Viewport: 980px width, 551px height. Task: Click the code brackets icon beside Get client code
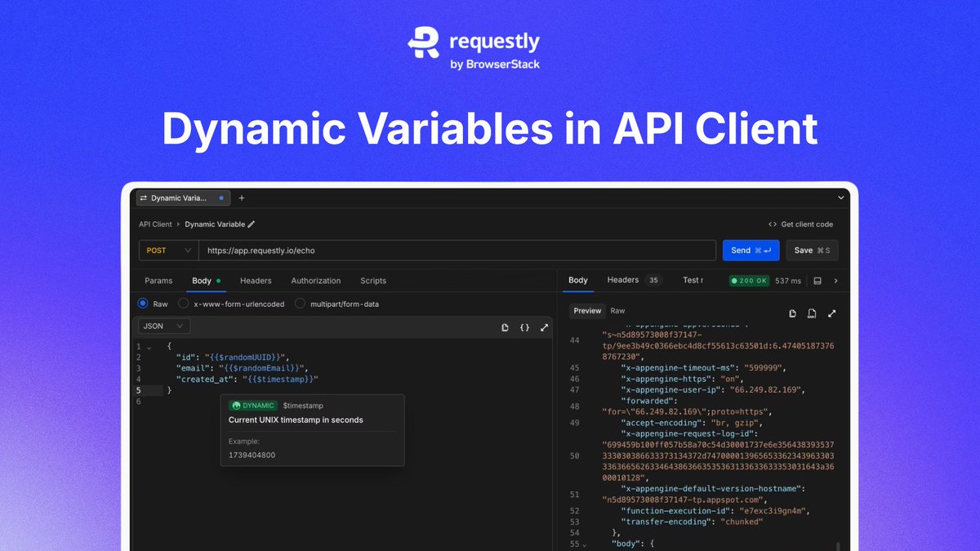point(773,224)
